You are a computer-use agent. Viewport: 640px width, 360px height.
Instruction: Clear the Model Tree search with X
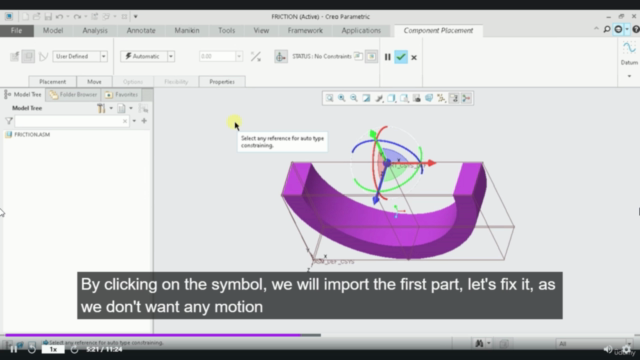coord(125,121)
